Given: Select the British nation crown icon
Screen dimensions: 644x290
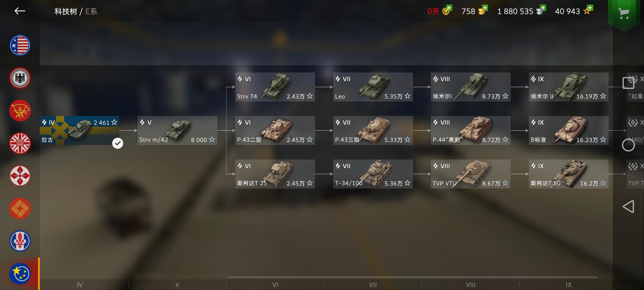Looking at the screenshot, I should click(x=20, y=143).
